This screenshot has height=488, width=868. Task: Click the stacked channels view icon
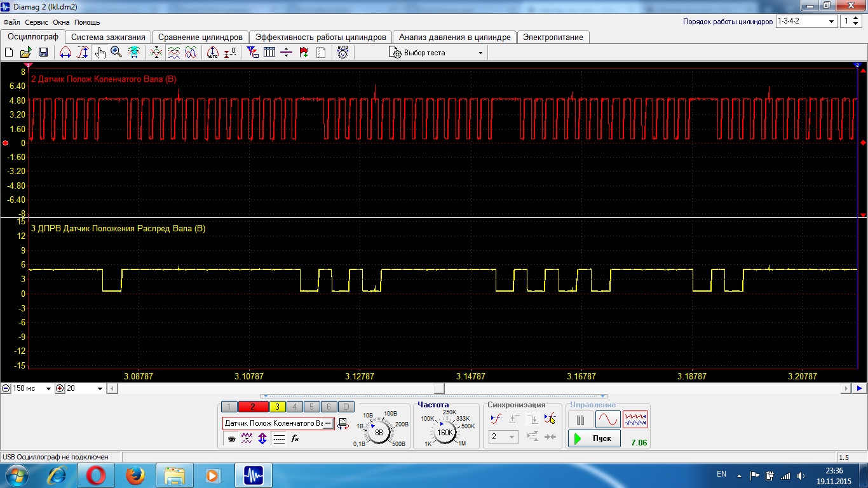173,53
